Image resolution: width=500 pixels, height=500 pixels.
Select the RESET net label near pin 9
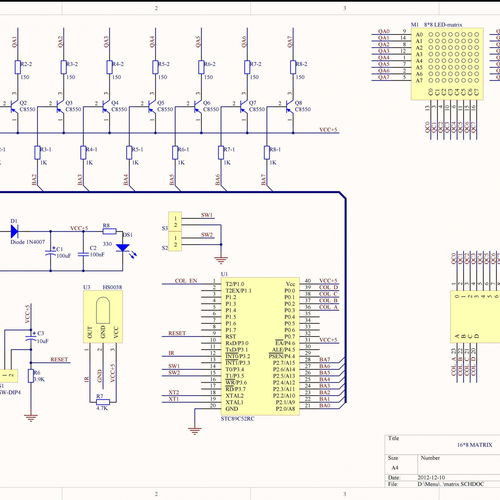tap(177, 333)
